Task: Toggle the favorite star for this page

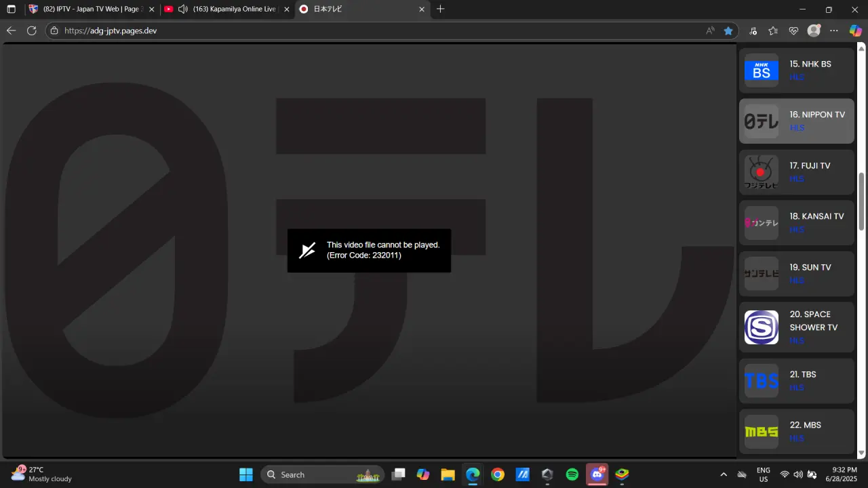Action: pyautogui.click(x=728, y=30)
